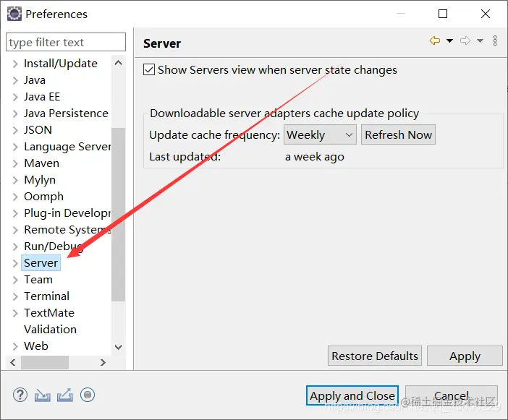Image resolution: width=508 pixels, height=420 pixels.
Task: Click the tree scroll down arrow
Action: 119,347
